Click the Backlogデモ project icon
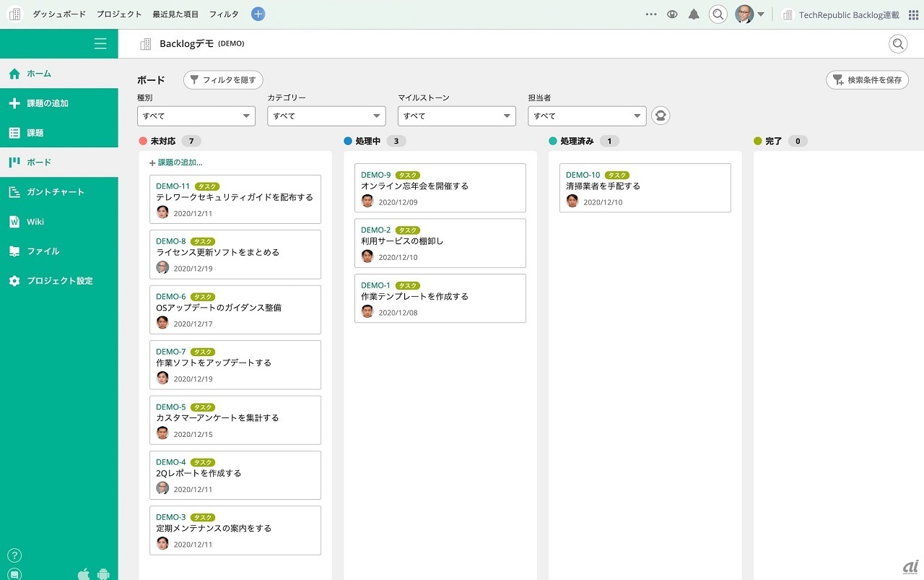Viewport: 924px width, 580px height. pos(145,44)
